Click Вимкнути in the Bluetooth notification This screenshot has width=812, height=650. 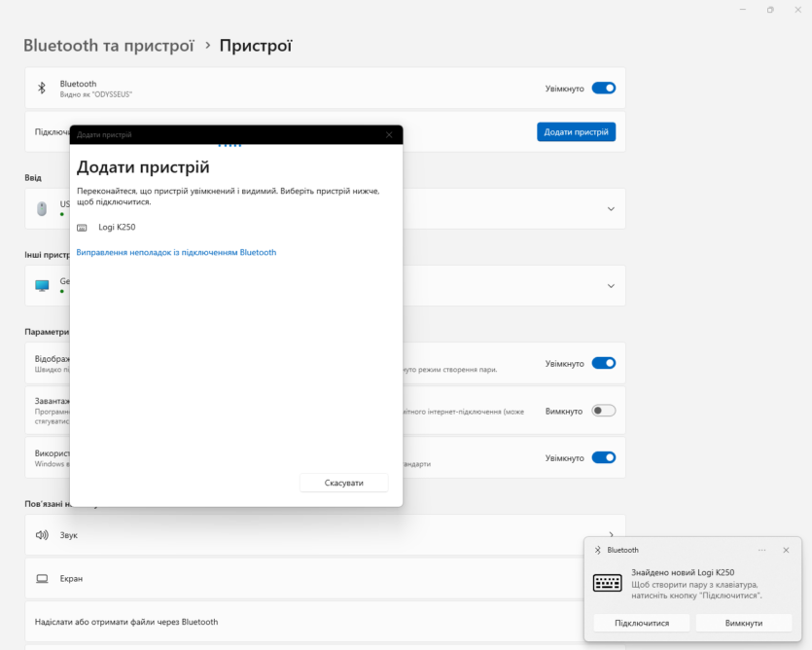coord(744,623)
